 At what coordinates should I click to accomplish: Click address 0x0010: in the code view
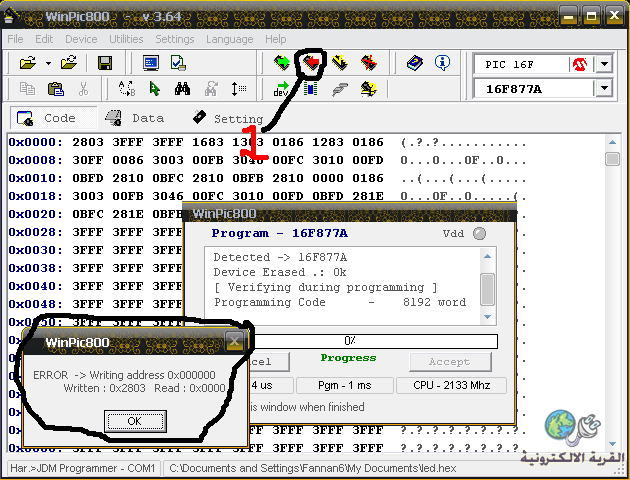coord(36,178)
